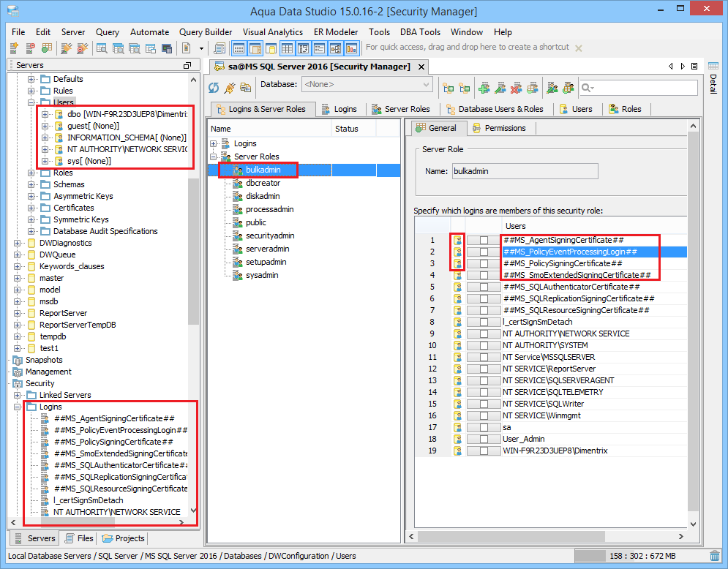Check the box for ##MS_AgentSigningCertificate##
The width and height of the screenshot is (728, 569).
click(x=484, y=240)
